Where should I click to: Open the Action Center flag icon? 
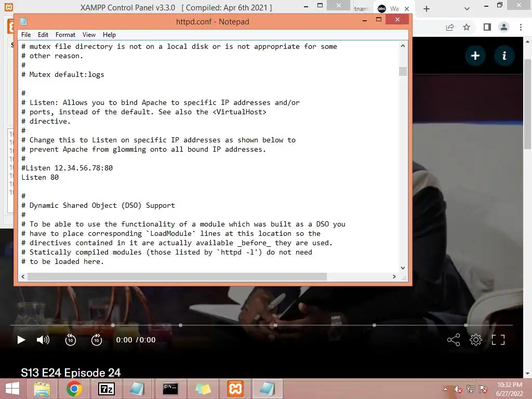pyautogui.click(x=483, y=389)
